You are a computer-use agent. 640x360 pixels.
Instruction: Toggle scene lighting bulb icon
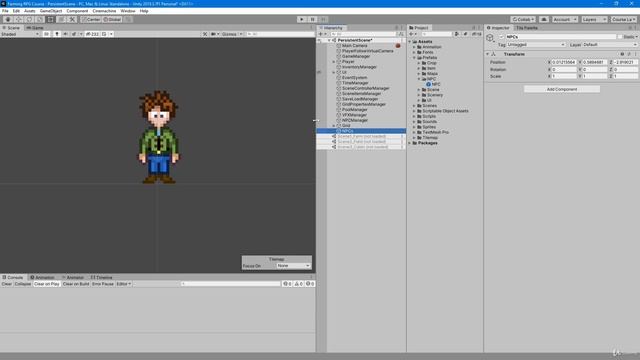(57, 34)
